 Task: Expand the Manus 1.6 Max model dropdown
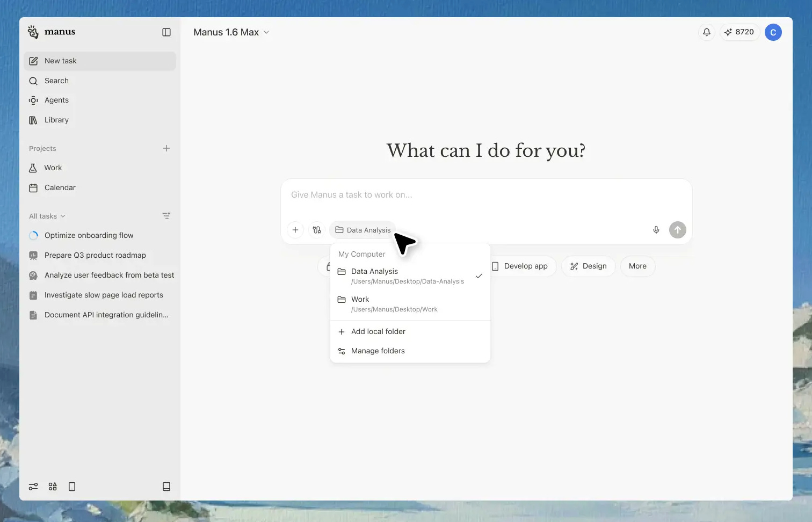tap(231, 32)
